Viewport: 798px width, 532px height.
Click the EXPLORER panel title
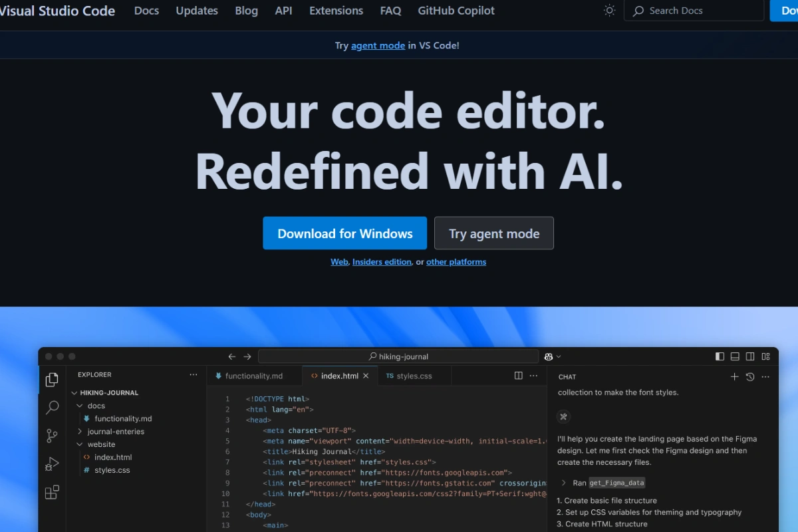pyautogui.click(x=94, y=374)
